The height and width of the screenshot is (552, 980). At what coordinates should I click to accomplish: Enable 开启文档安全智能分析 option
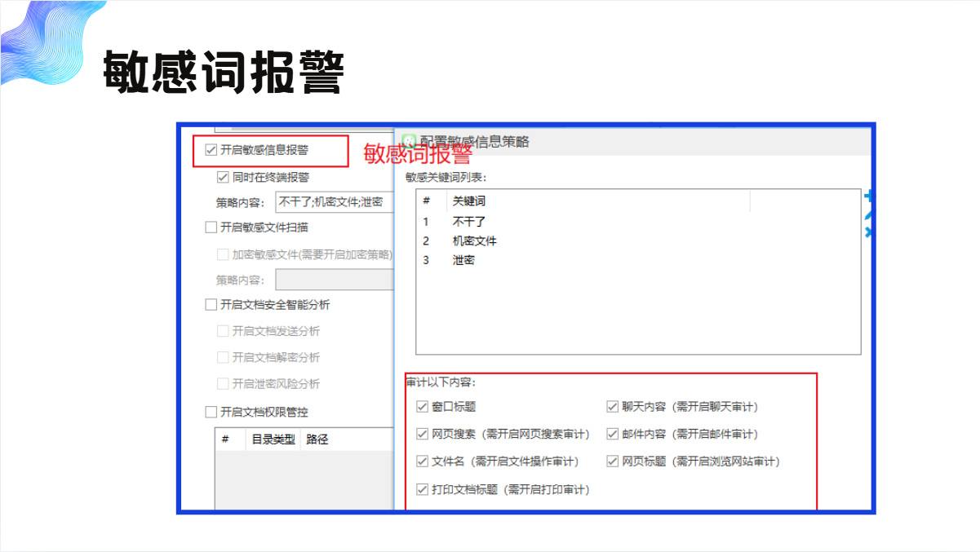211,305
